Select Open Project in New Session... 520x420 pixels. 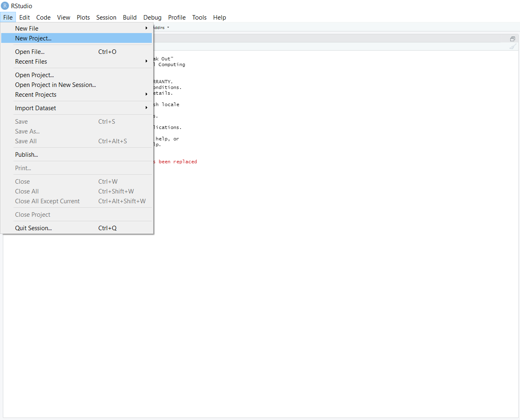click(56, 85)
